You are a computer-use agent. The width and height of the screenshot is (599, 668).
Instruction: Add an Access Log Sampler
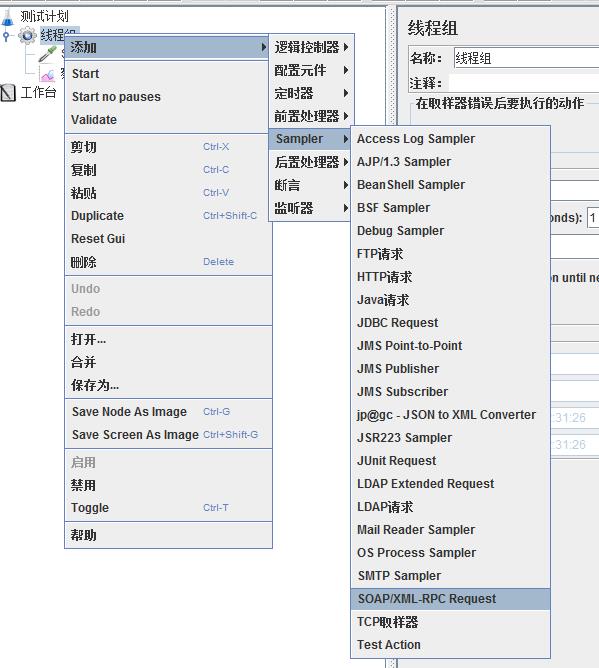[x=450, y=138]
